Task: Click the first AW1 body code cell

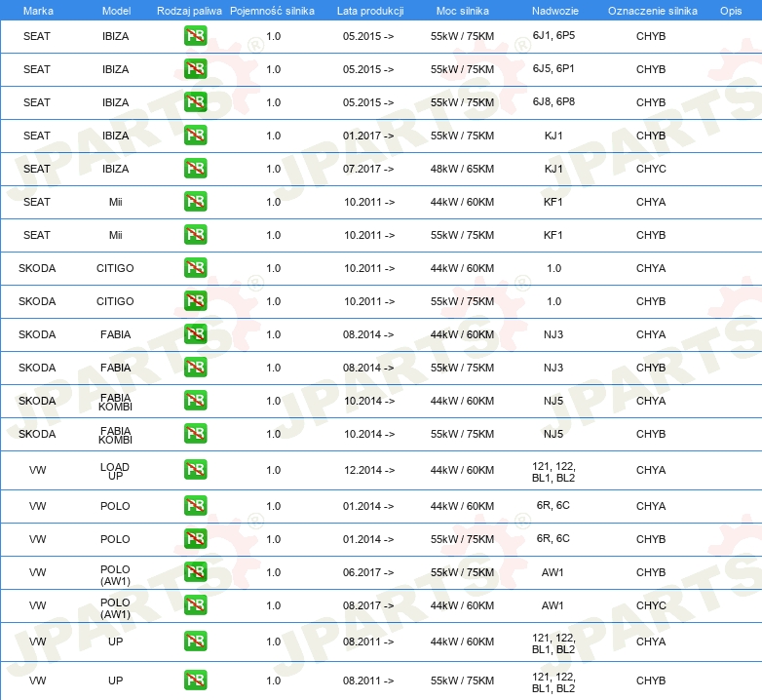Action: pyautogui.click(x=553, y=572)
